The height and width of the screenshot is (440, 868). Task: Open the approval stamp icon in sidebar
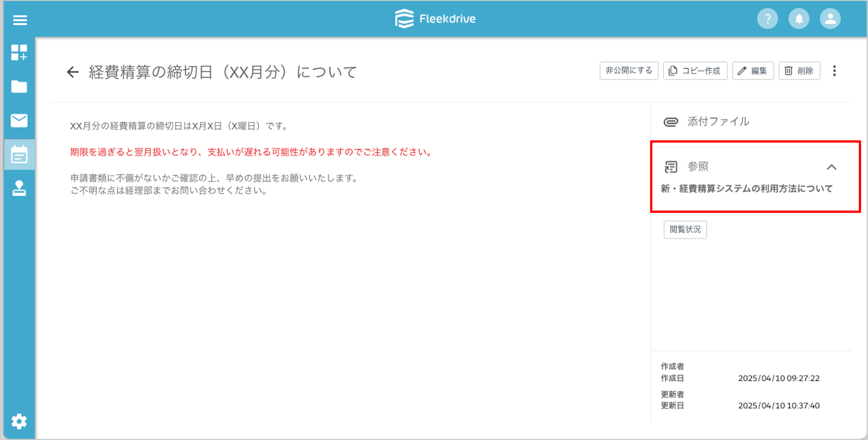point(19,188)
